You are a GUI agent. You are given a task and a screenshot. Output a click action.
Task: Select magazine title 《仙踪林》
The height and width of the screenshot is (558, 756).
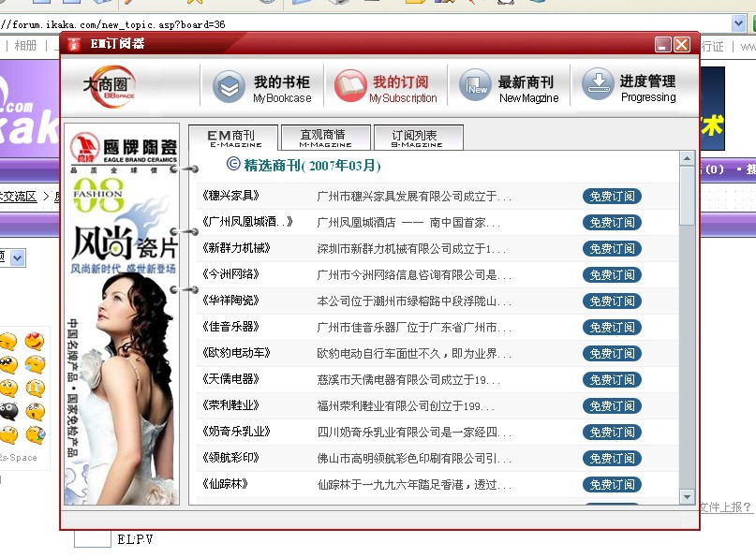[x=225, y=483]
